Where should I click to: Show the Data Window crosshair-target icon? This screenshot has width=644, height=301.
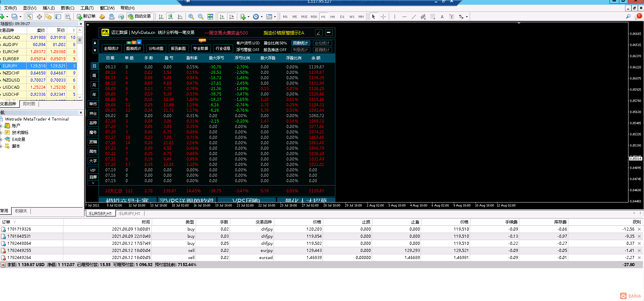pyautogui.click(x=39, y=17)
